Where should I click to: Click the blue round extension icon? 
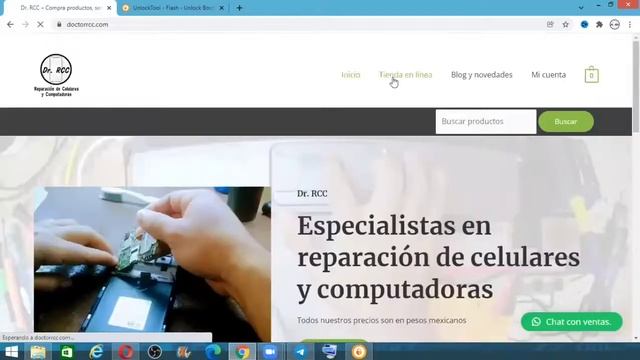[584, 24]
